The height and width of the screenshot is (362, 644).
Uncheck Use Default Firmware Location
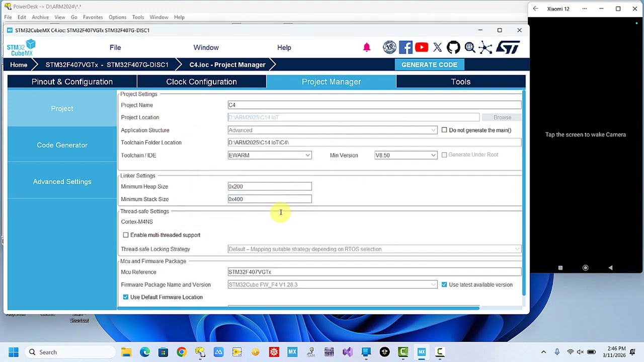click(126, 297)
